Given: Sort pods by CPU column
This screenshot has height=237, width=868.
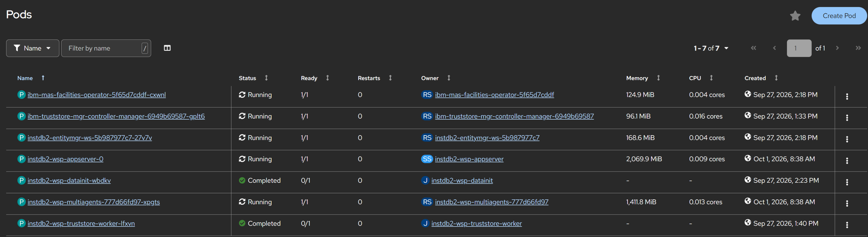Looking at the screenshot, I should (x=711, y=78).
